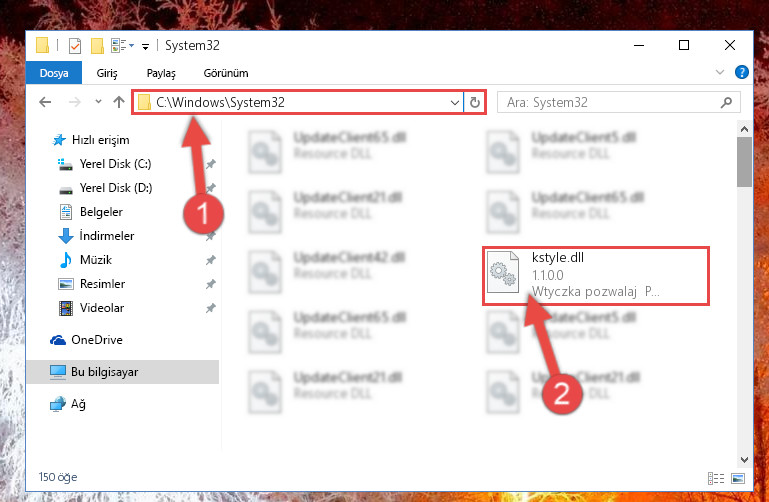Click the New Folder icon in quick access toolbar

(x=97, y=46)
